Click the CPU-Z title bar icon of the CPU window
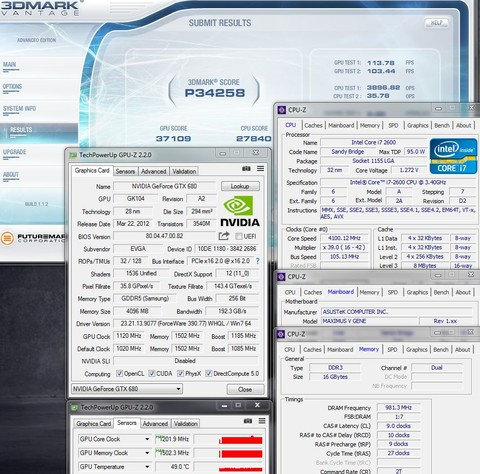480x474 pixels. point(282,110)
